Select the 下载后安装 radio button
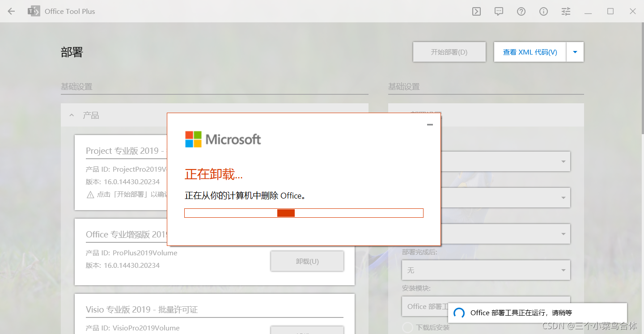Viewport: 644px width, 334px height. point(407,327)
